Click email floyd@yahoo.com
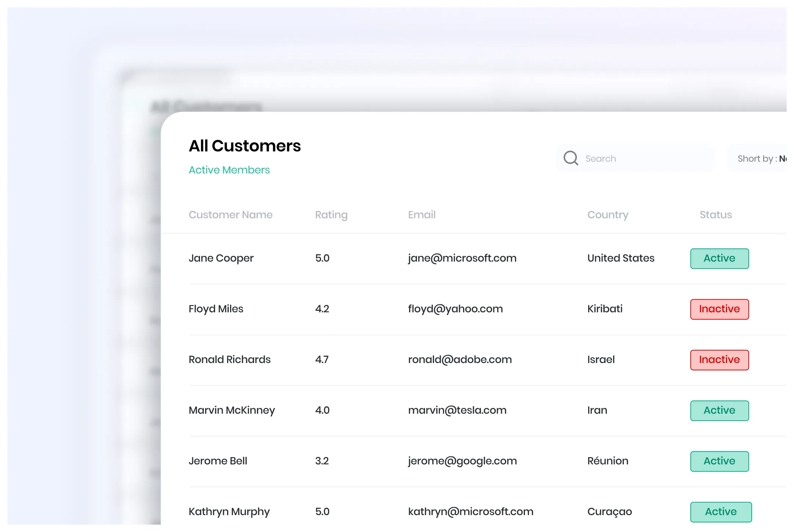This screenshot has width=794, height=532. [455, 309]
